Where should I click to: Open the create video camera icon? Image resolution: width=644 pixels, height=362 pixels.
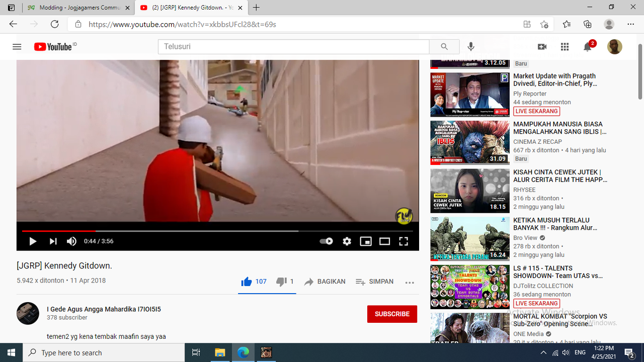coord(542,47)
